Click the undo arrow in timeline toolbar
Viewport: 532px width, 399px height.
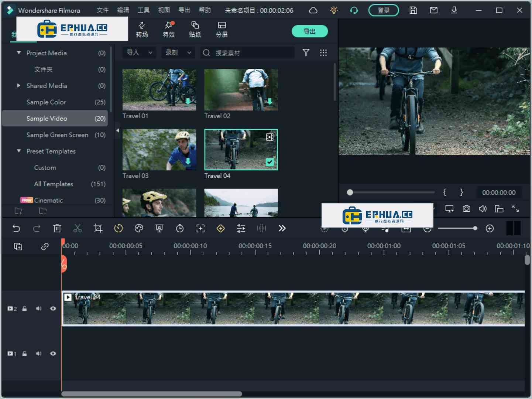tap(16, 228)
